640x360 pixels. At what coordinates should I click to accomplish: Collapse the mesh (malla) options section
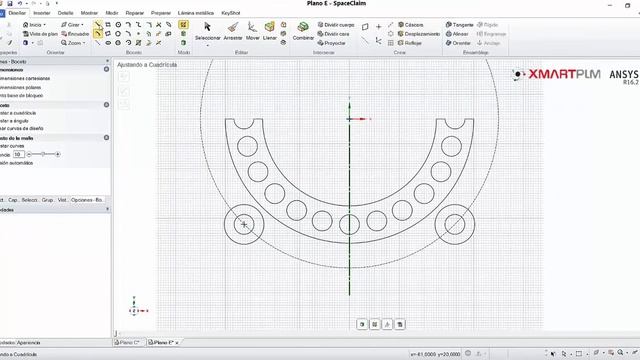click(107, 138)
